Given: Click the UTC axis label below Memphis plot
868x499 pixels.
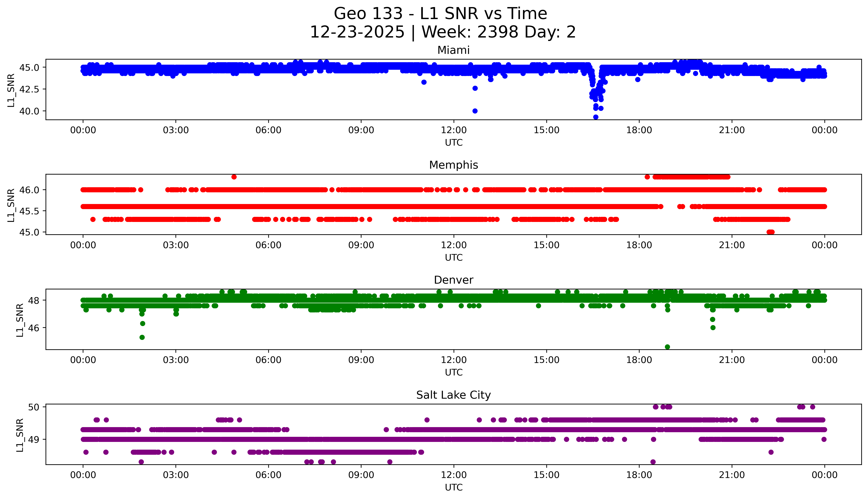Looking at the screenshot, I should [454, 257].
